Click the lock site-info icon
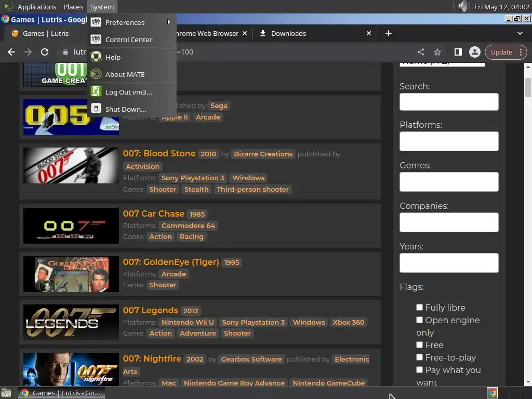The height and width of the screenshot is (399, 532). [x=65, y=52]
